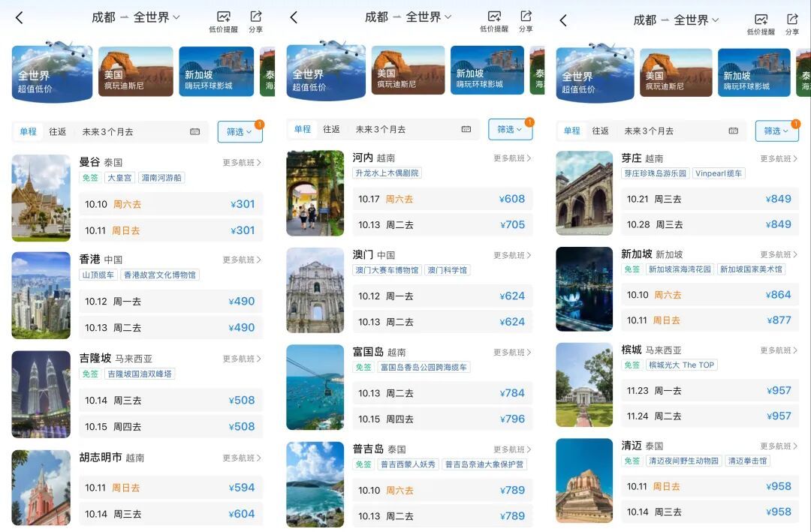Screen dimensions: 811x532
Task: Open the calendar icon on the Nha Trang screen
Action: (x=734, y=131)
